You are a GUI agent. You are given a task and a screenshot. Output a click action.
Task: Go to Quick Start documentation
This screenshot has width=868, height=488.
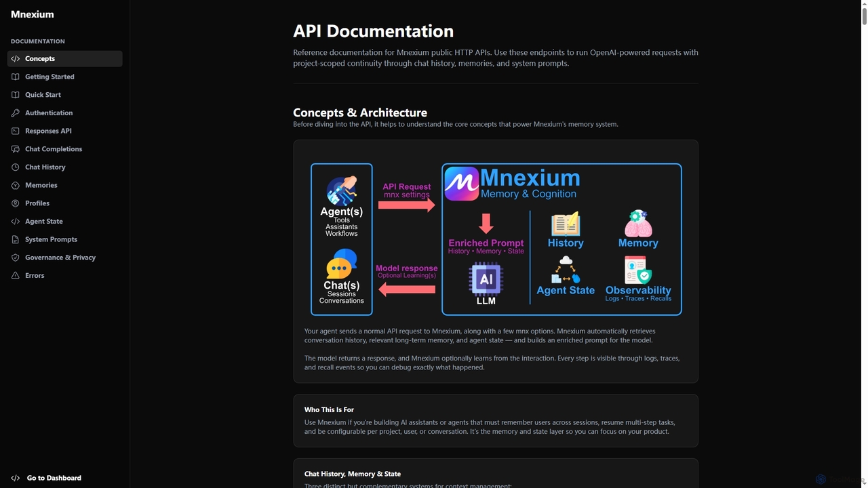(65, 95)
